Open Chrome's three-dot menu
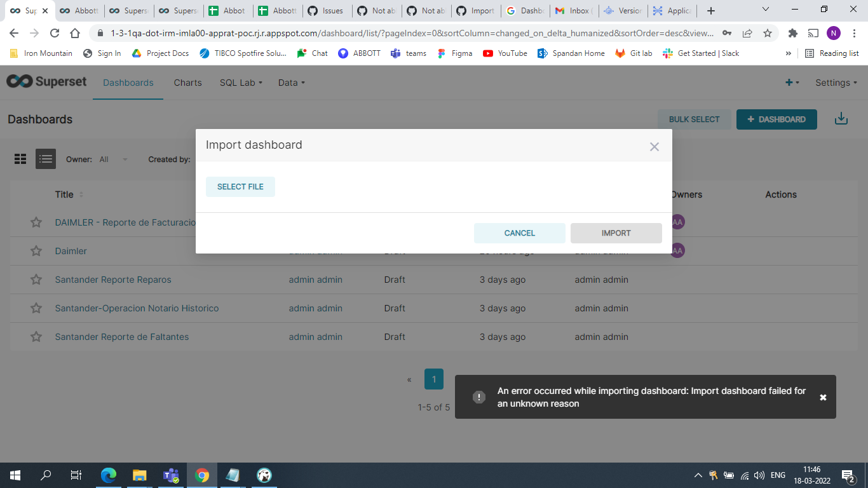Viewport: 868px width, 488px height. [855, 33]
